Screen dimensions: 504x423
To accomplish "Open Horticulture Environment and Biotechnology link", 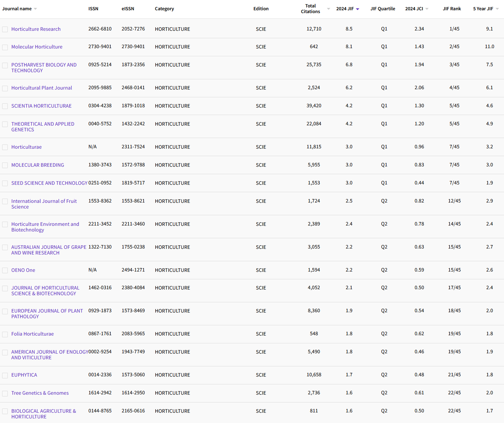I will [45, 227].
